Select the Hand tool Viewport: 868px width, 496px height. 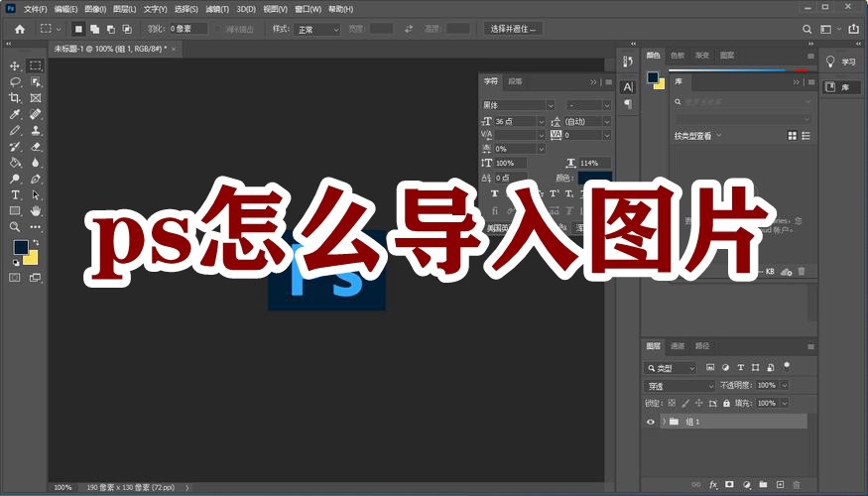36,211
